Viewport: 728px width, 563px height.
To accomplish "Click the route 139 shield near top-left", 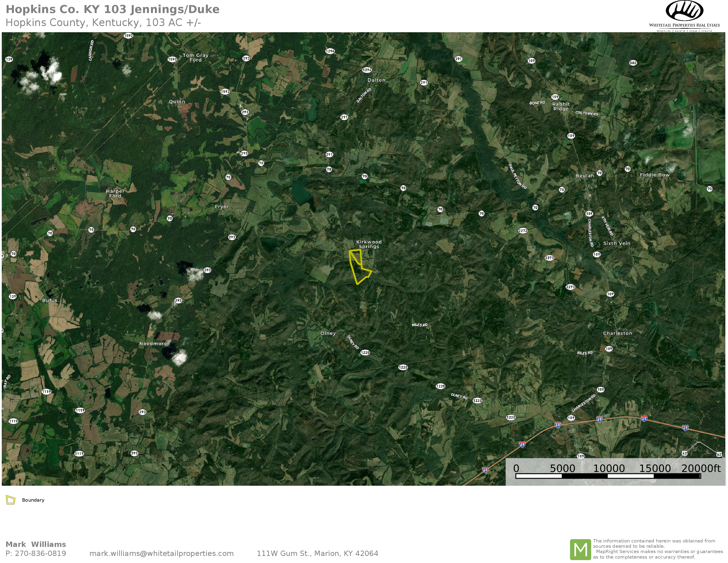I will 9,59.
